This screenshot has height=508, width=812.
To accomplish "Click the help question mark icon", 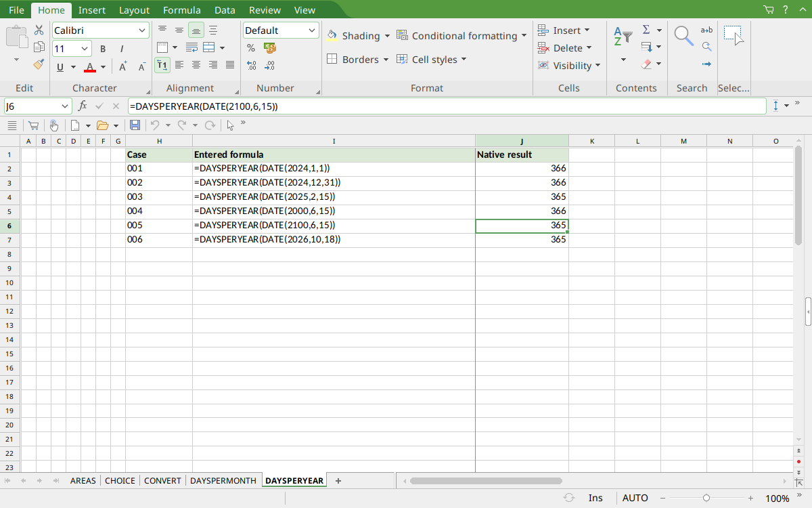I will (x=786, y=9).
